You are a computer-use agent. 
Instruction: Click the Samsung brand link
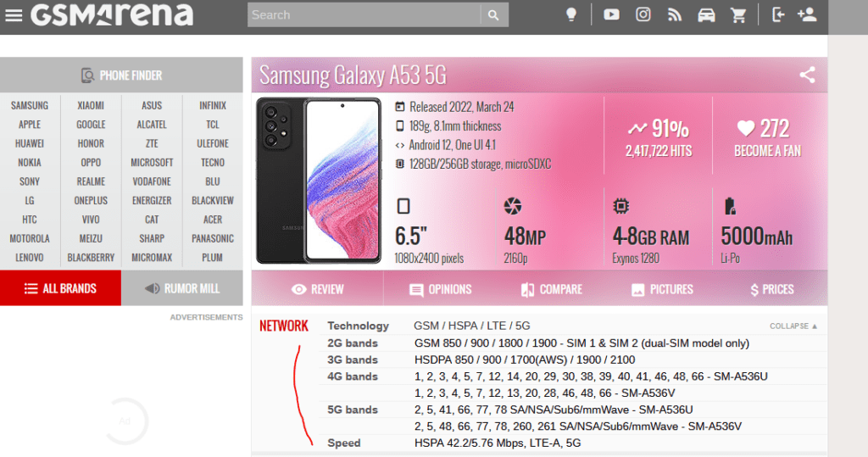30,105
